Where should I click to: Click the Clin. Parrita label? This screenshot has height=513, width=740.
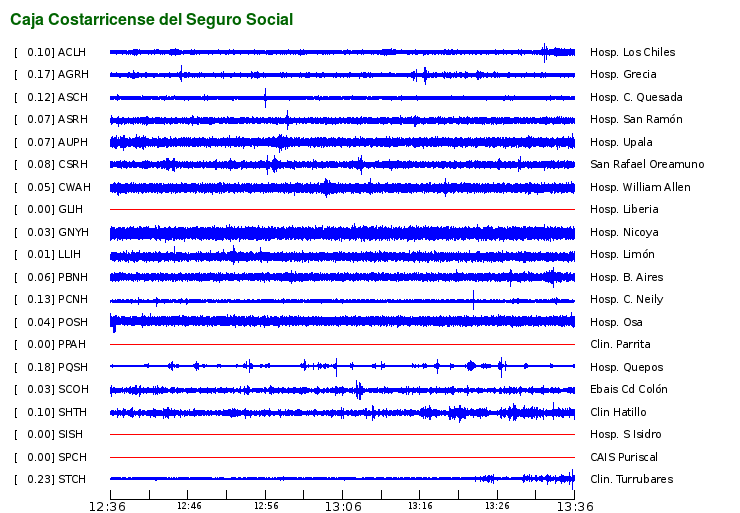620,345
